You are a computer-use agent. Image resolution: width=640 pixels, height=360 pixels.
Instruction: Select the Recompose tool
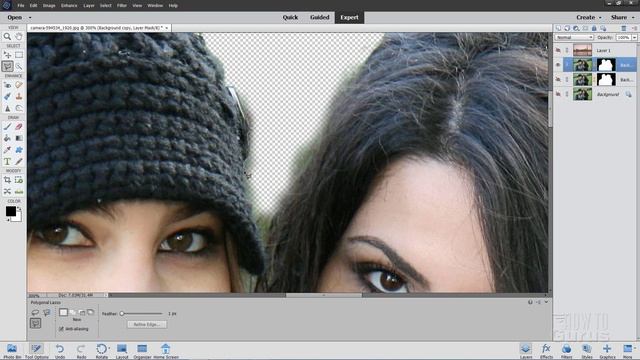[19, 180]
